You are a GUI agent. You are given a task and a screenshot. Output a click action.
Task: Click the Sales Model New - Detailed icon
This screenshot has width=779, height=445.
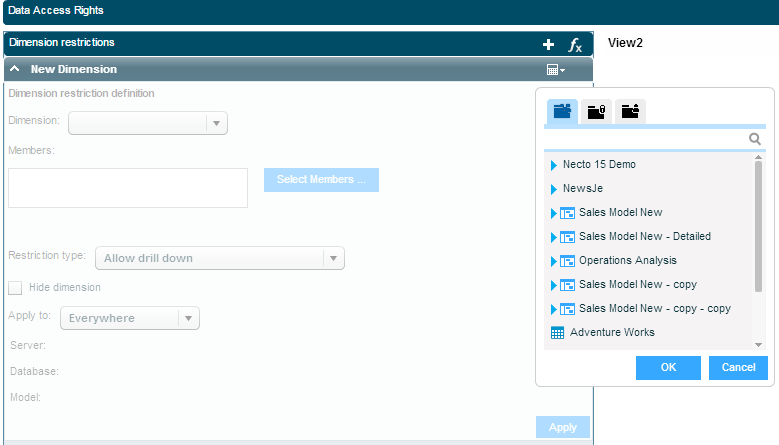(x=567, y=237)
